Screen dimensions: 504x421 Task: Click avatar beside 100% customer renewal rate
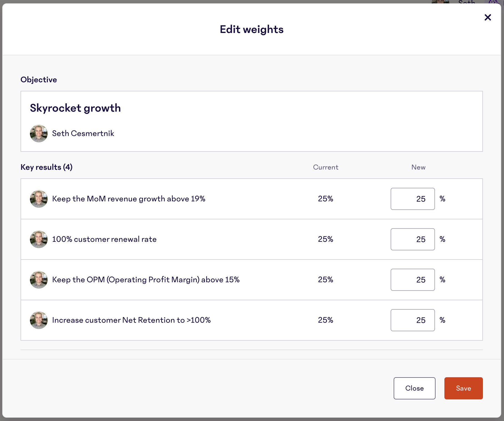click(39, 239)
